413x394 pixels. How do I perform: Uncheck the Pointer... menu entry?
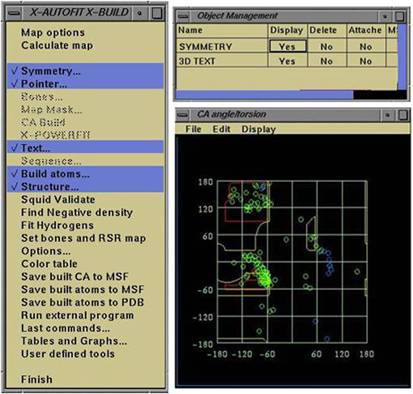point(86,84)
